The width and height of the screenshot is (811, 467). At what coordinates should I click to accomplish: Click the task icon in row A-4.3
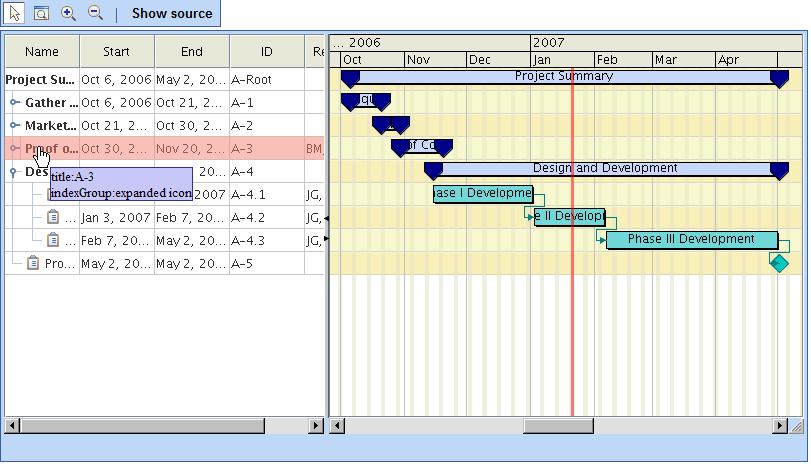click(54, 240)
